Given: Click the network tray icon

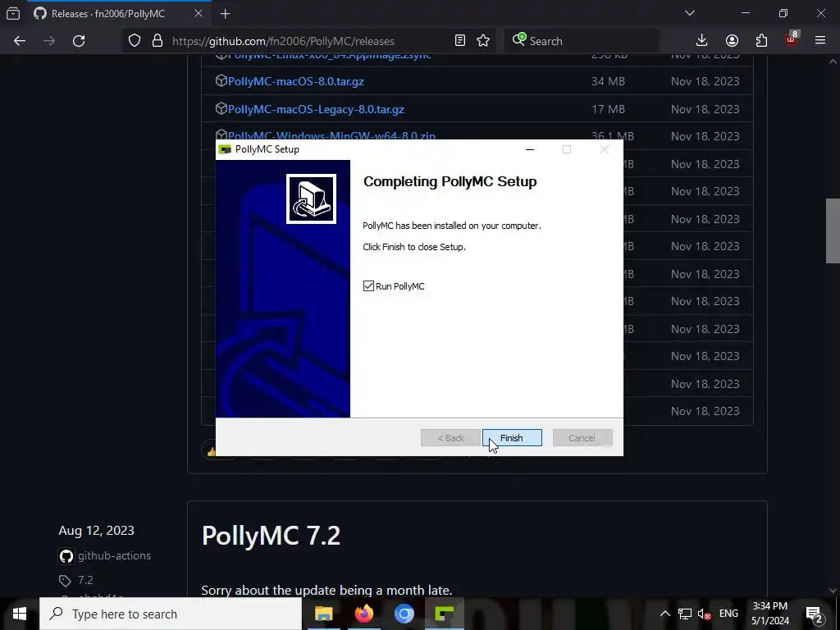Looking at the screenshot, I should click(685, 614).
